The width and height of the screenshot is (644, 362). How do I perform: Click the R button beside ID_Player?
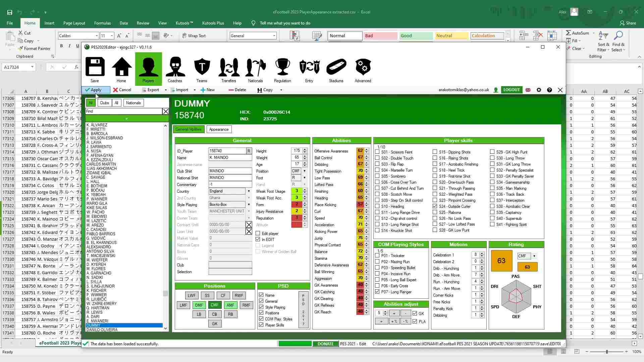[x=249, y=151]
